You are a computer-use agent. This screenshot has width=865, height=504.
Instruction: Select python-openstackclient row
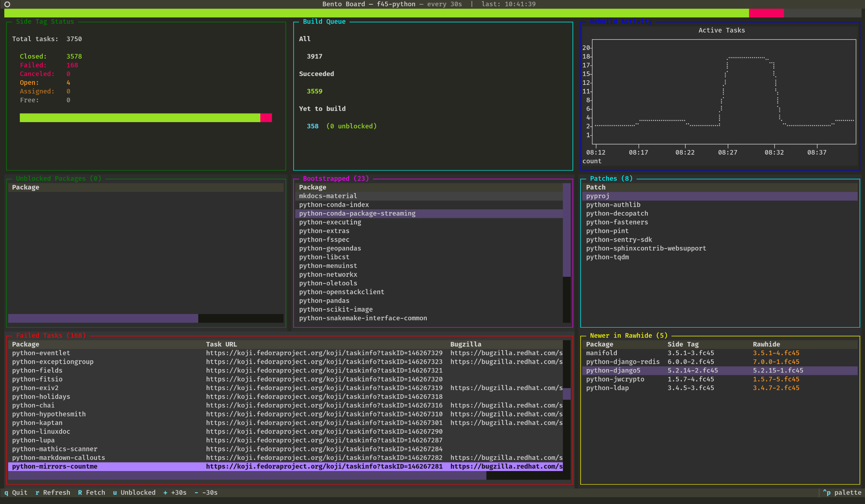pos(429,292)
